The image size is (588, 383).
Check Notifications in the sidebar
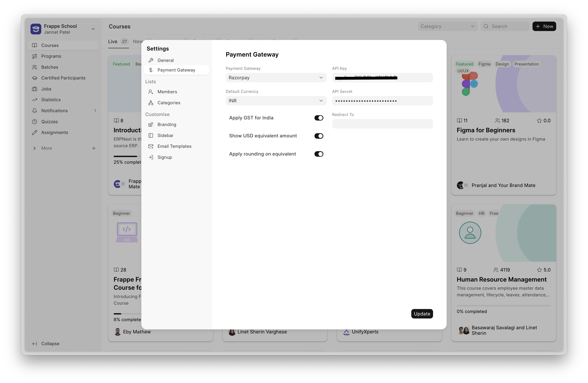(x=54, y=111)
